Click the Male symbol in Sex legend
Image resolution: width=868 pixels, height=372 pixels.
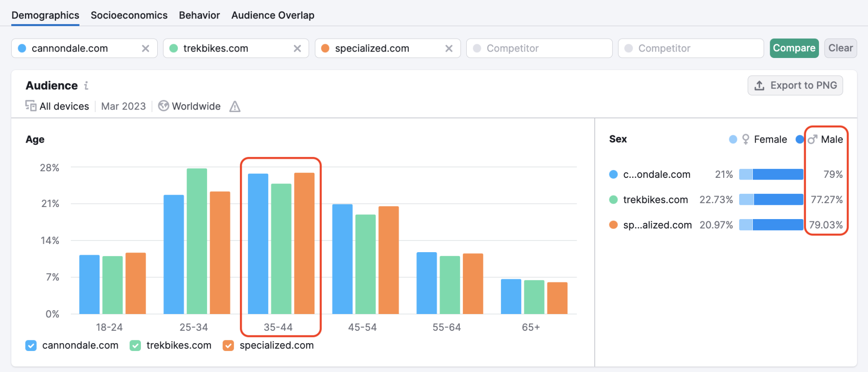coord(812,140)
